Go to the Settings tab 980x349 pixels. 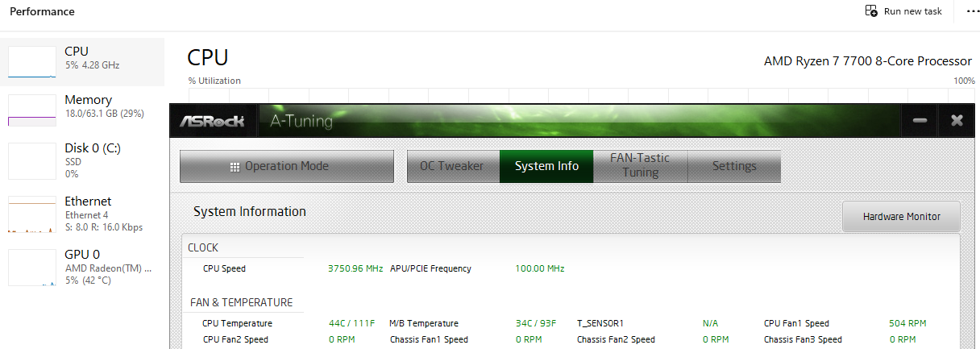(734, 166)
